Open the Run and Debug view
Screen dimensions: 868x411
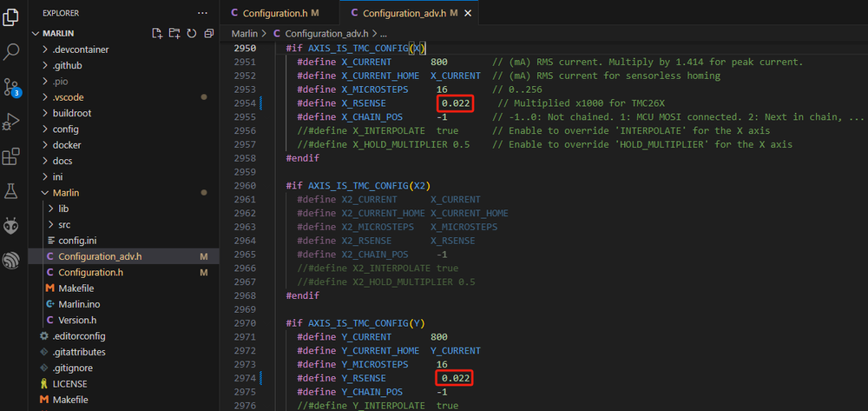point(12,121)
